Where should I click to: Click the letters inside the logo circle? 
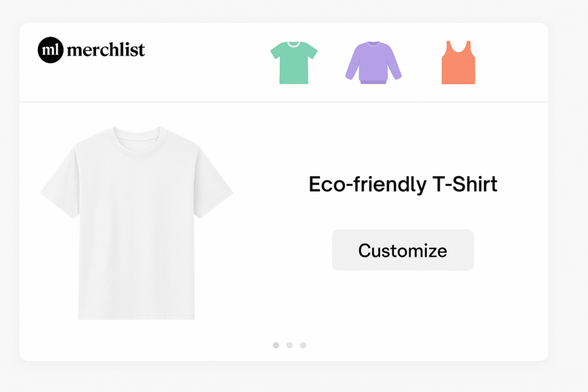tap(50, 51)
